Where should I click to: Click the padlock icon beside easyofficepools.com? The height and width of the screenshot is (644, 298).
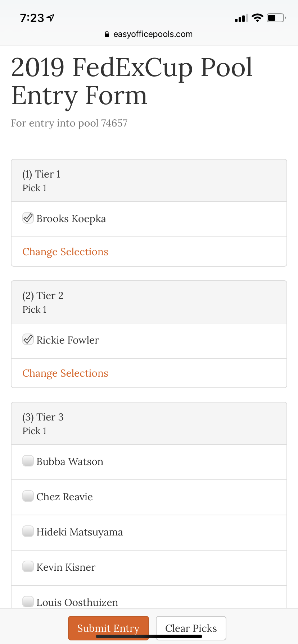coord(106,34)
